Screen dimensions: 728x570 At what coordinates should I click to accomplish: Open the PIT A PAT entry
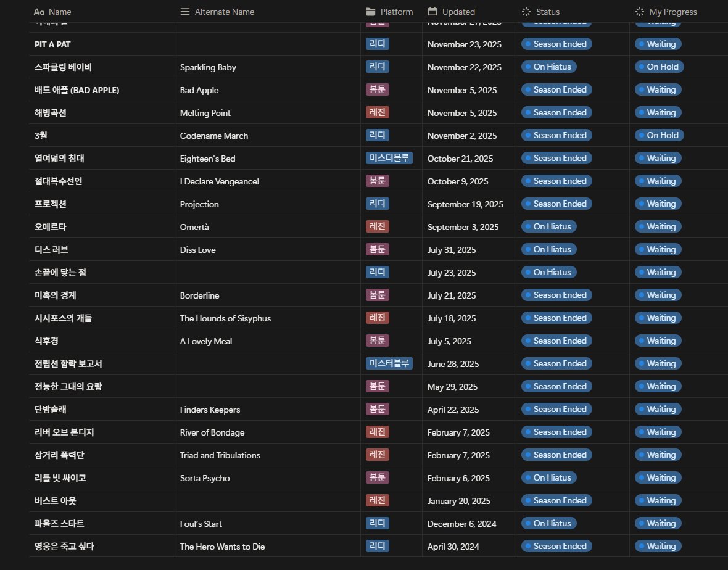(x=52, y=44)
